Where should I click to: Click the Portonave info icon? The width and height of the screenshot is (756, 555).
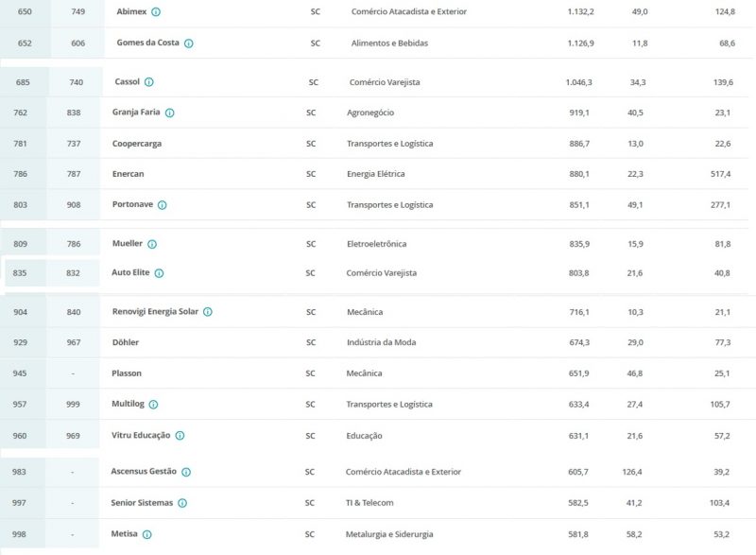[x=163, y=205]
